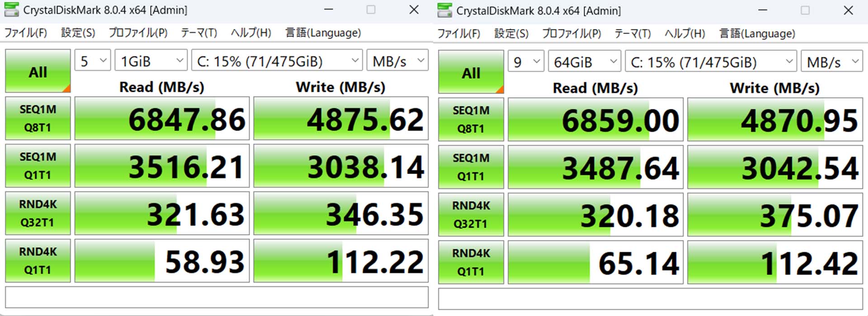
Task: Close the left CrystalDiskMark window
Action: (414, 9)
